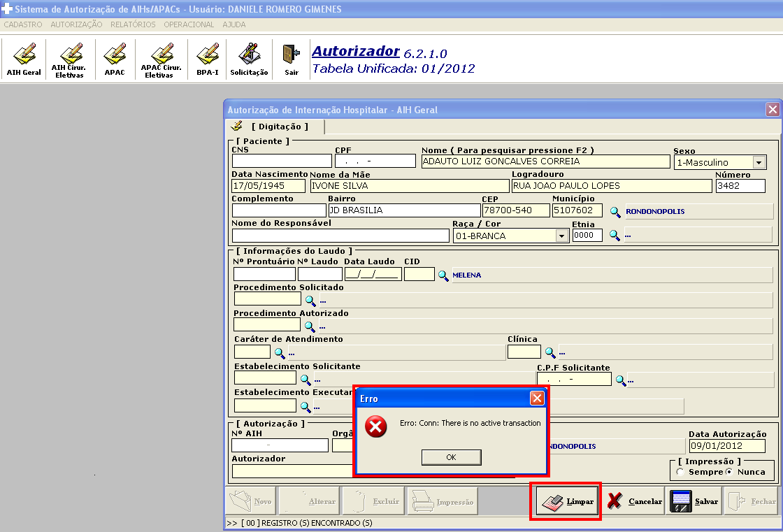Click the Alterar button
The image size is (783, 532).
[309, 501]
